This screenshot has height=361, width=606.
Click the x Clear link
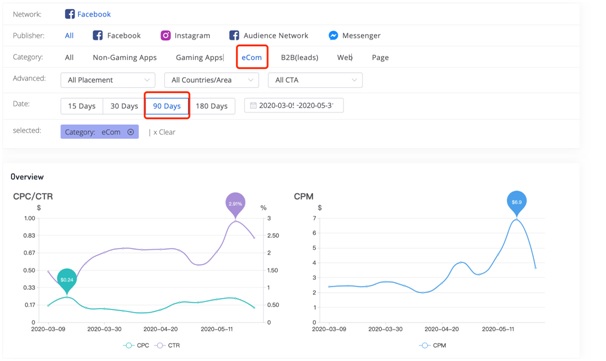(x=164, y=132)
